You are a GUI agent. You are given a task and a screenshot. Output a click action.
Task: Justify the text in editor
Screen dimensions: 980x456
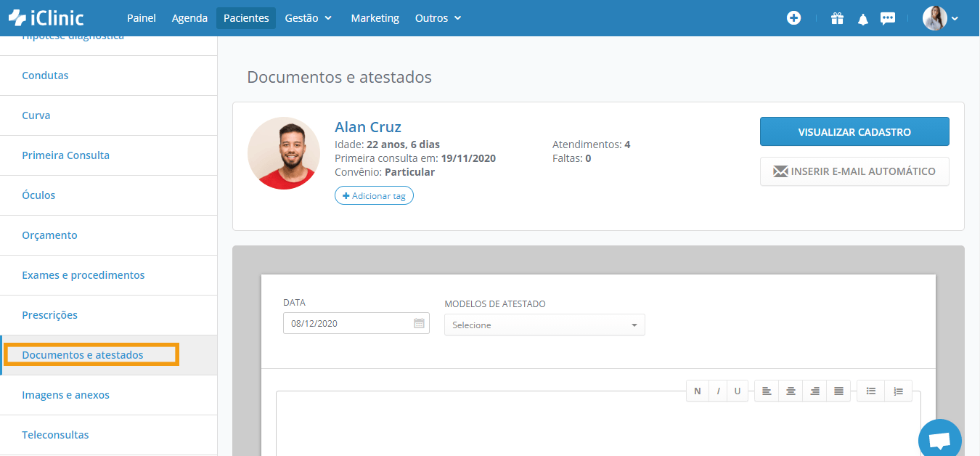pos(838,391)
